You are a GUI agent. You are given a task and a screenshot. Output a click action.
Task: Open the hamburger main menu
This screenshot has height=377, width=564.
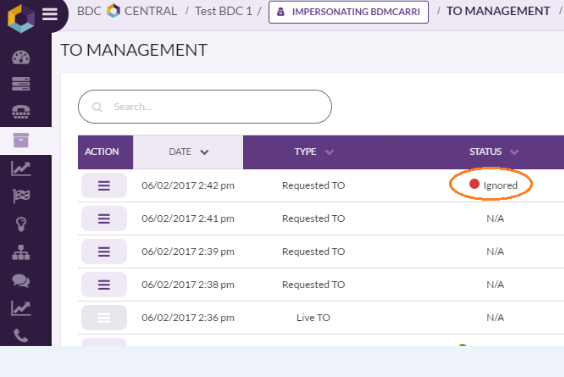point(50,14)
